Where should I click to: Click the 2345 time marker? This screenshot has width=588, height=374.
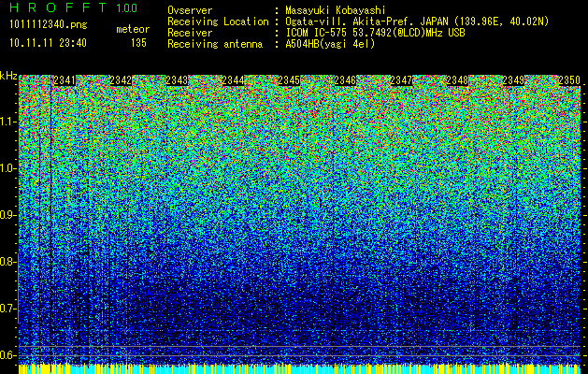tap(289, 80)
